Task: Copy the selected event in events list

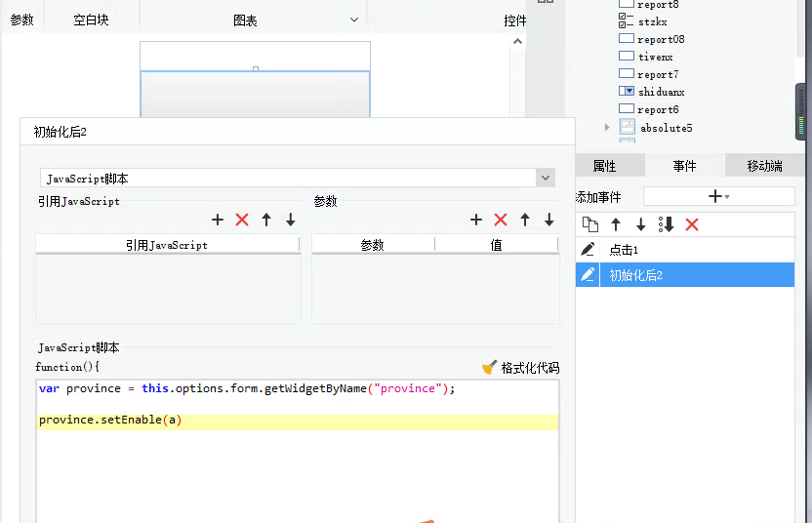Action: click(x=590, y=224)
